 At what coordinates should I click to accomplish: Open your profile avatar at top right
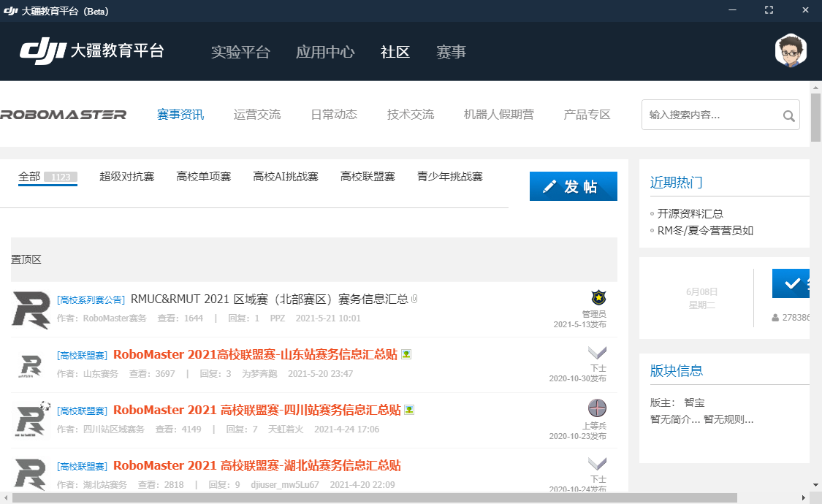791,51
